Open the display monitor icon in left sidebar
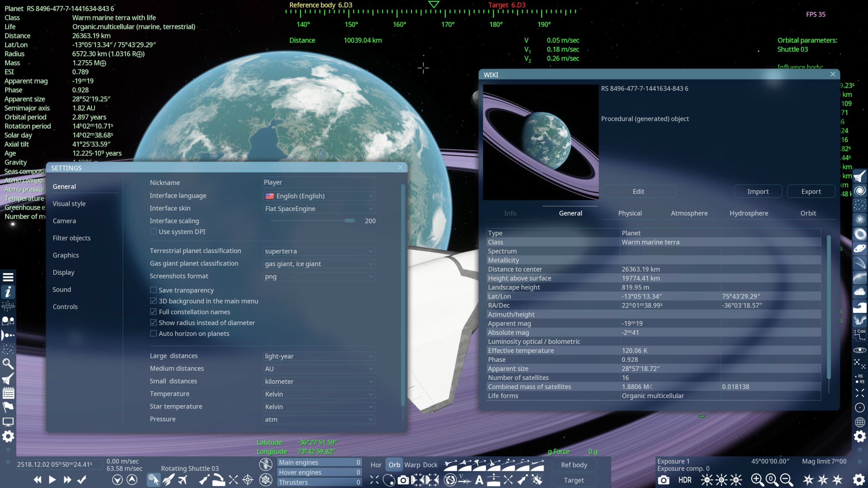 (x=8, y=422)
